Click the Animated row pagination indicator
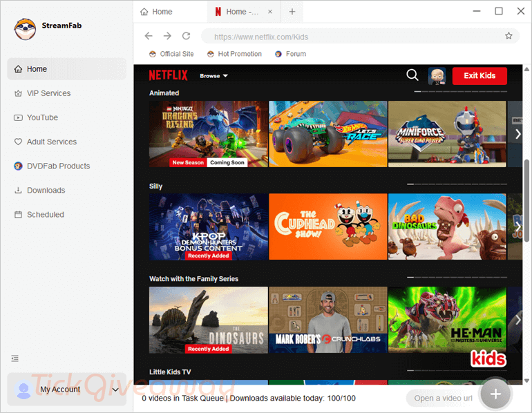The width and height of the screenshot is (532, 413). point(460,92)
